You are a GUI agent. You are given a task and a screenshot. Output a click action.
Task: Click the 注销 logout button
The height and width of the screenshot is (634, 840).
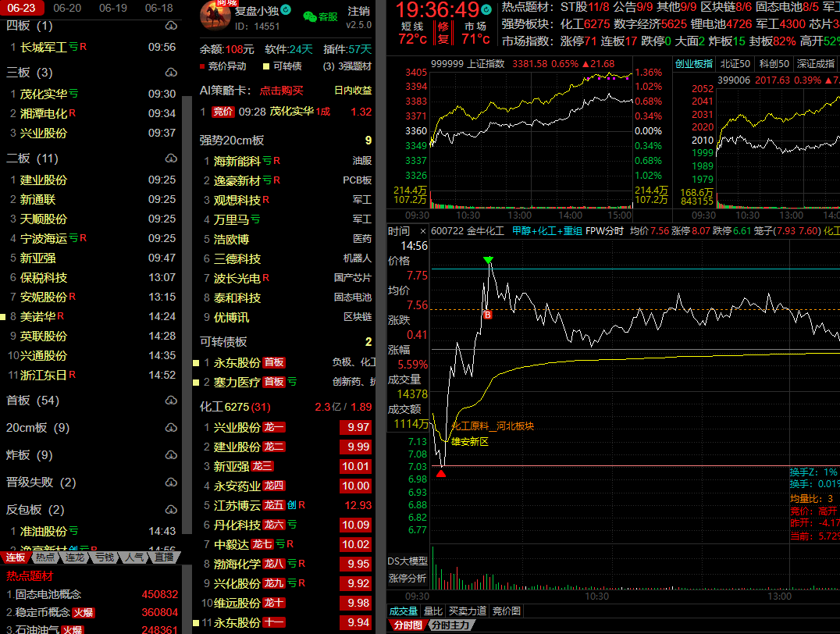point(358,11)
